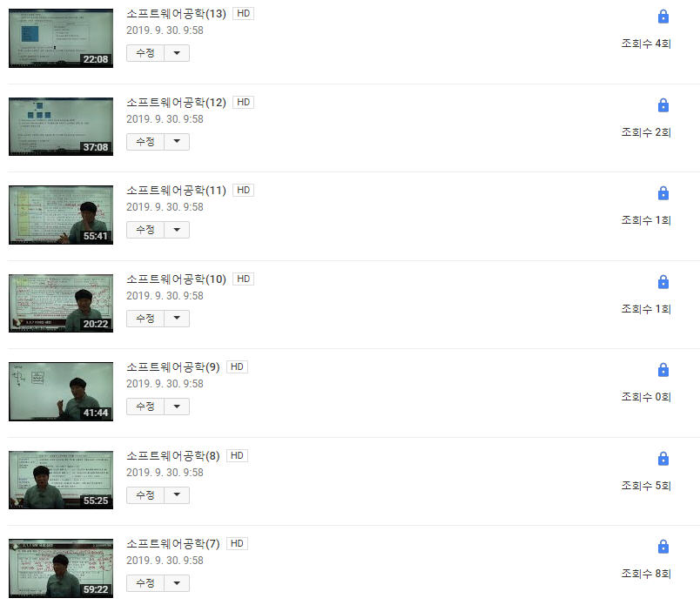Expand the dropdown arrow beside 수정 for 소프트웨어공학(9)
700x605 pixels.
click(177, 407)
